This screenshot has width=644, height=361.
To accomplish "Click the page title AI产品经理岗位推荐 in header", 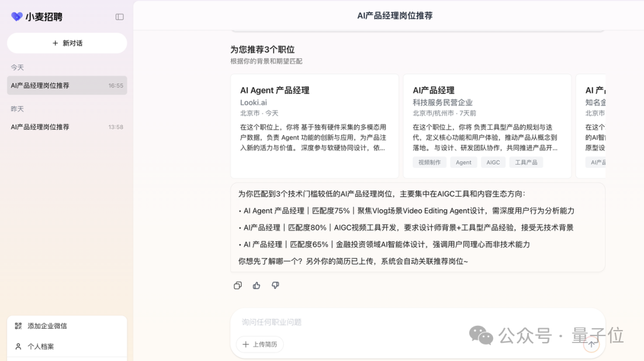I will (x=395, y=15).
